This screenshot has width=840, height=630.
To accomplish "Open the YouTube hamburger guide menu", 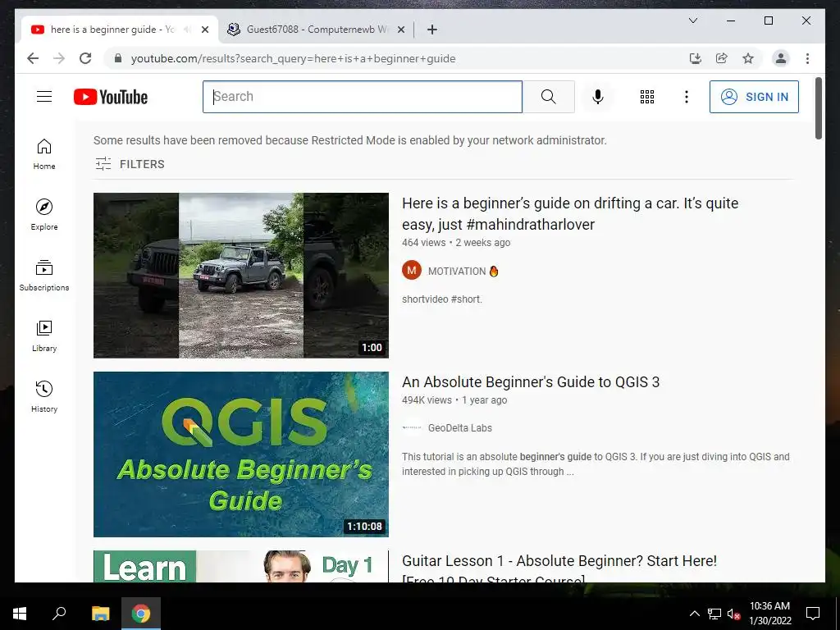I will (44, 97).
